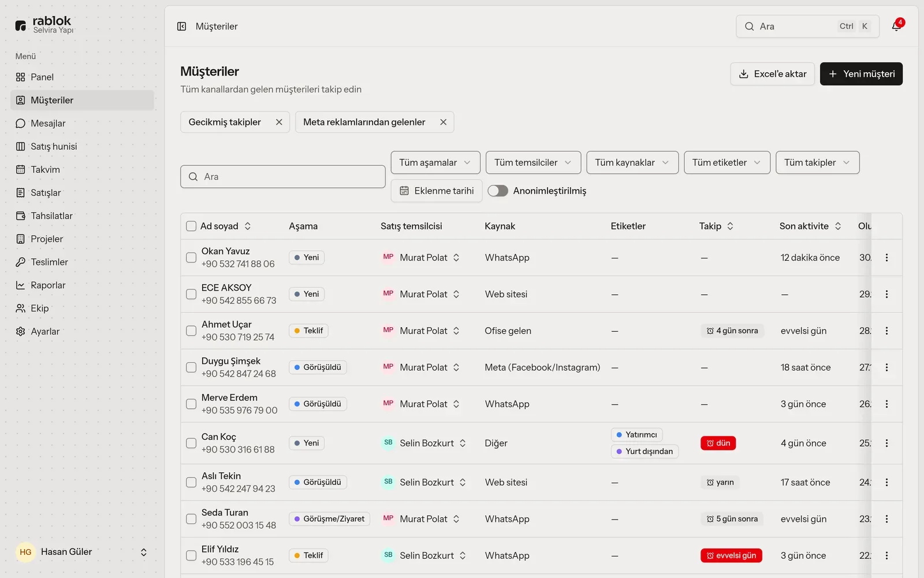Open Ekip in the sidebar
Screen dimensions: 924x578
coord(82,308)
